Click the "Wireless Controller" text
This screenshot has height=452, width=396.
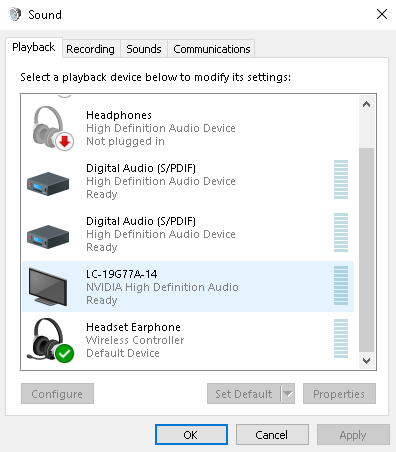(135, 340)
